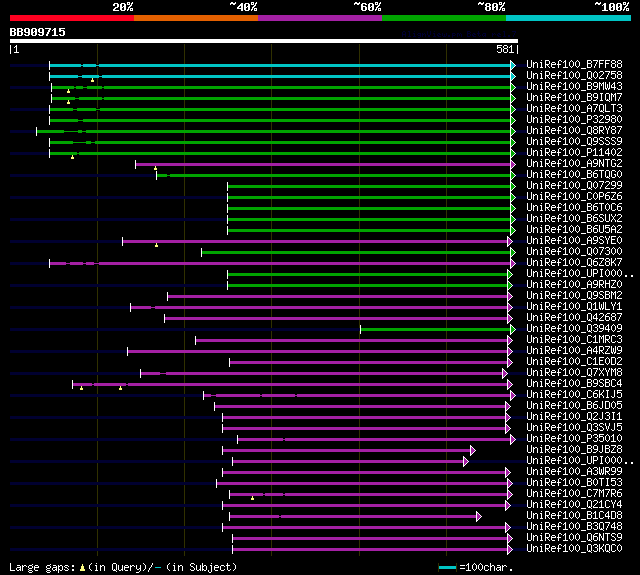
Task: Click the UniRef100_P11402 hit name
Action: point(574,153)
